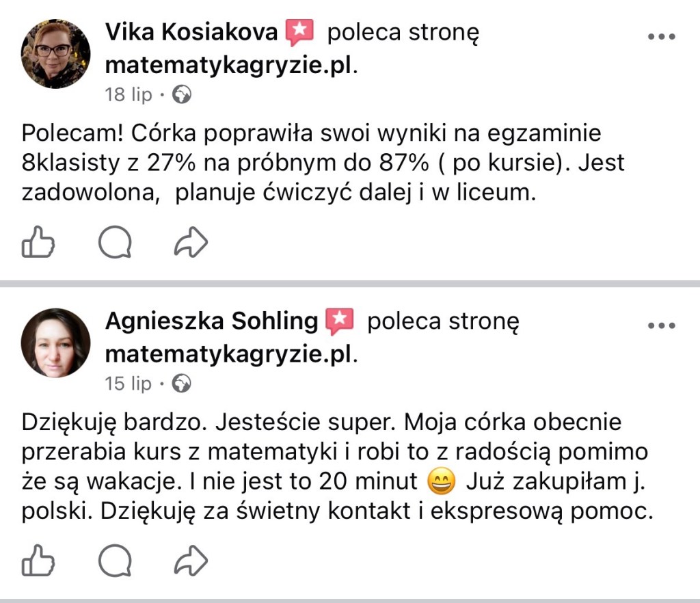Screen dimensions: 700x603
Task: Open Agnieszka Sohling's profile picture
Action: click(x=55, y=343)
